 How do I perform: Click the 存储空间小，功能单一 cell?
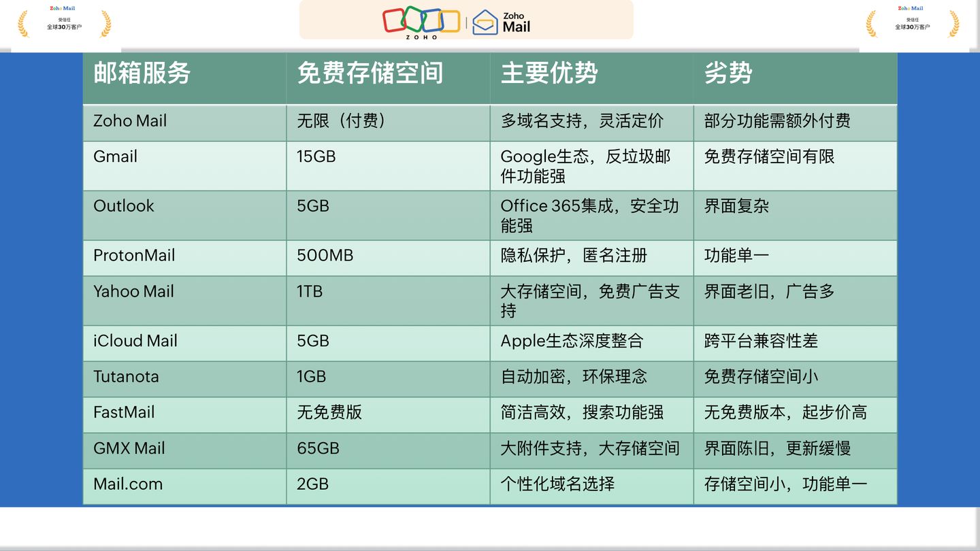coord(795,487)
